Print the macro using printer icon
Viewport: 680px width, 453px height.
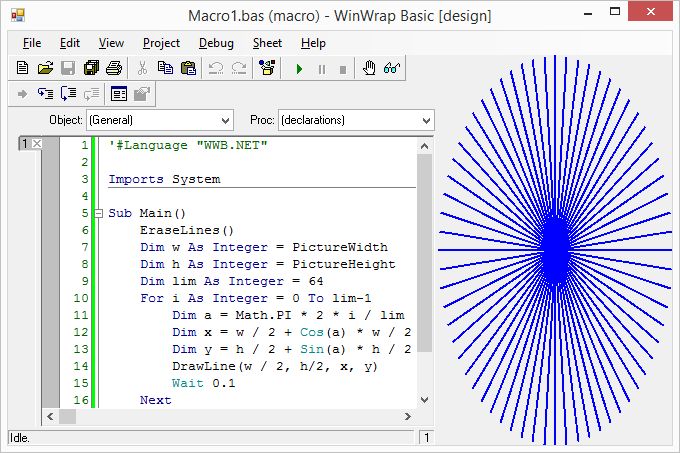(114, 68)
